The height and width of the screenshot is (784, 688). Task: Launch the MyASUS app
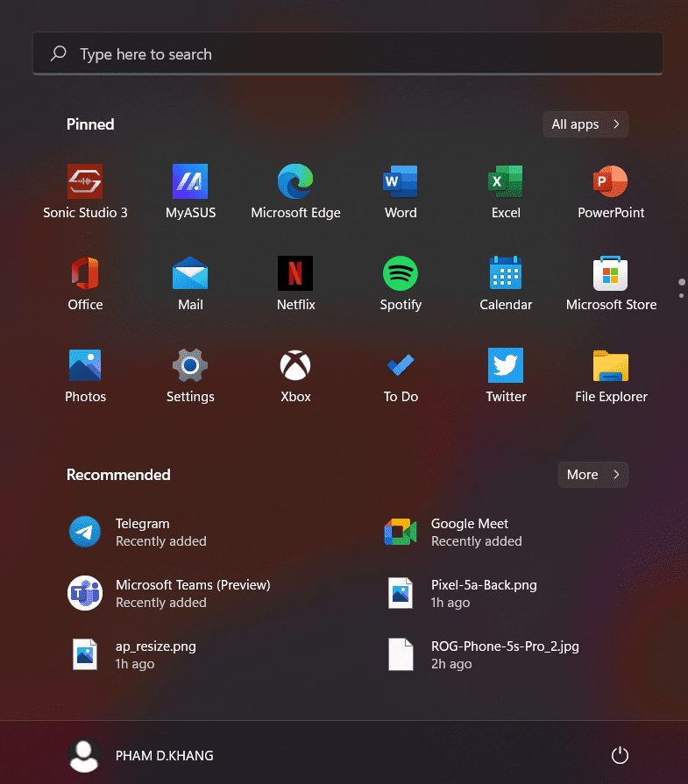tap(190, 192)
